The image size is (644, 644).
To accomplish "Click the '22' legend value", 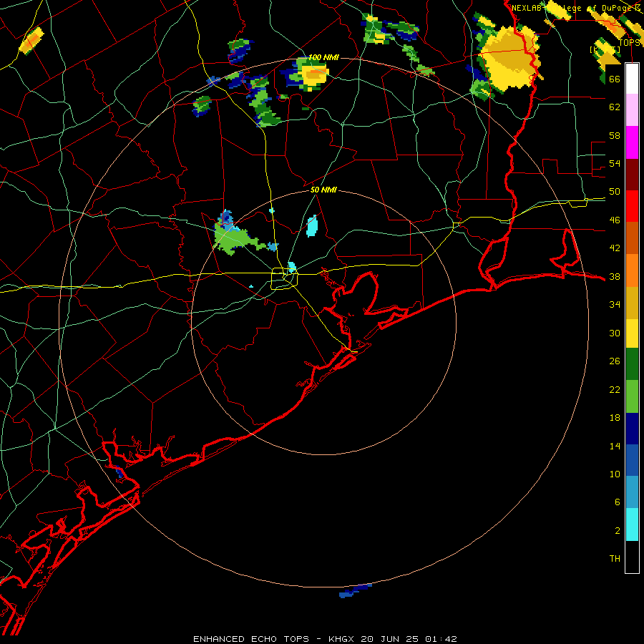I will coord(615,389).
